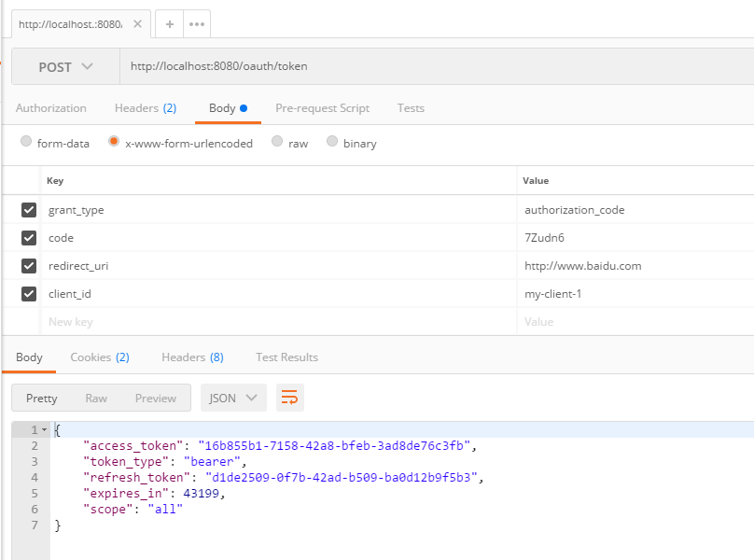Show the Preview response view
This screenshot has height=560, width=754.
(x=155, y=398)
